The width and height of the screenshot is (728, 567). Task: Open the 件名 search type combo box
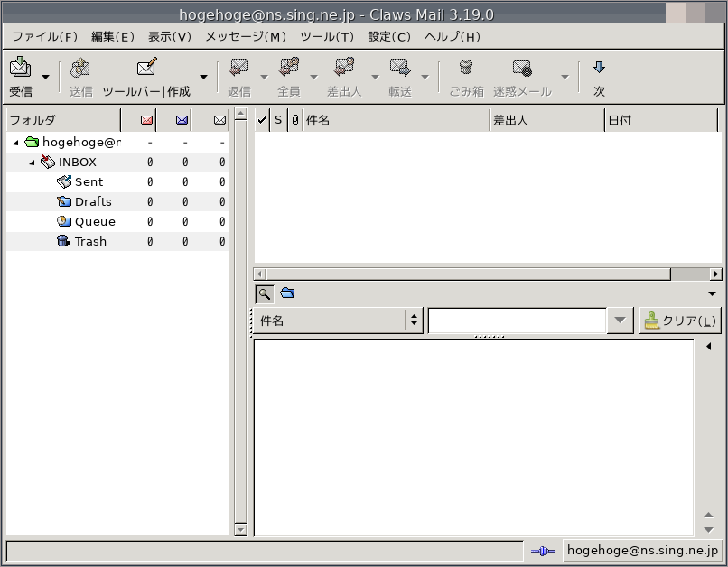click(338, 321)
